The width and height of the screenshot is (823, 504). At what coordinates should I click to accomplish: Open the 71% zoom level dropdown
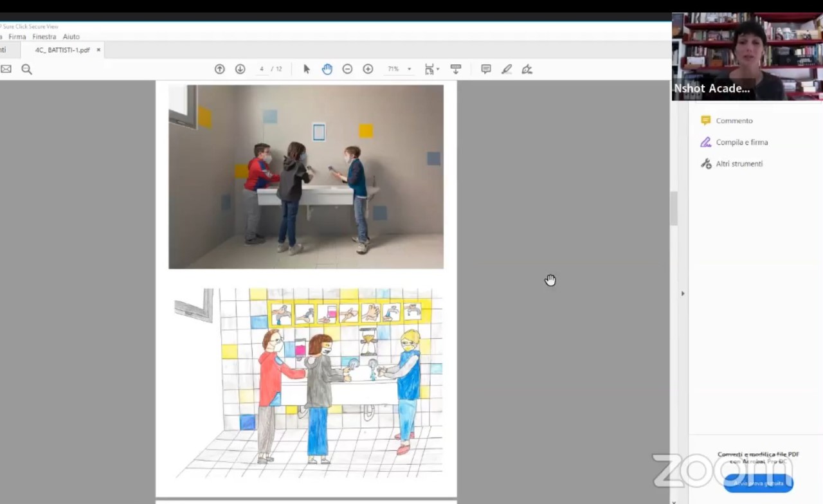[x=409, y=69]
